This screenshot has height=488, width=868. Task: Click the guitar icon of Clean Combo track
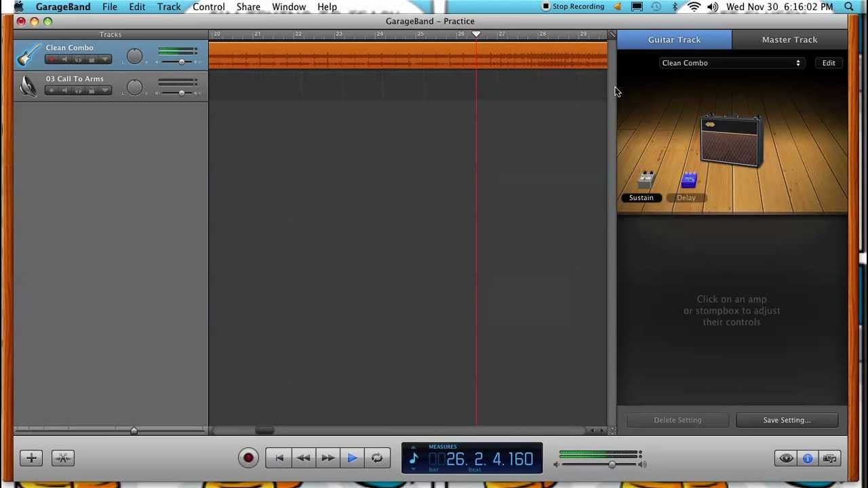pos(28,55)
